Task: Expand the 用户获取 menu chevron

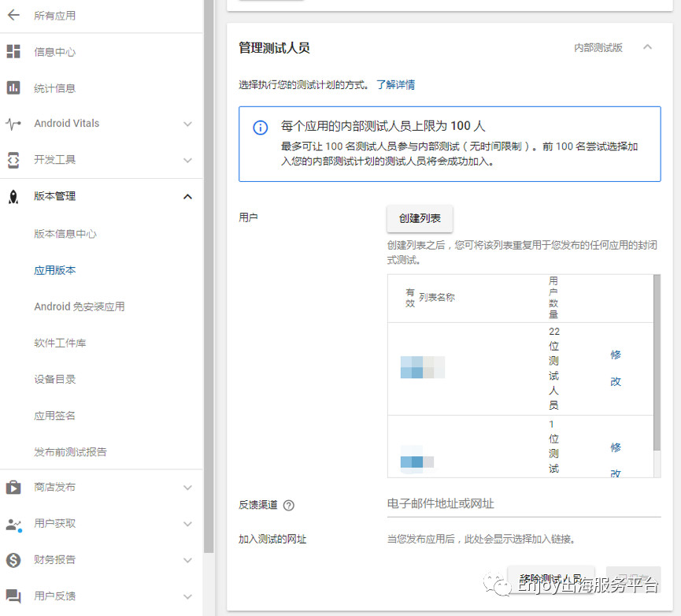Action: [x=187, y=524]
